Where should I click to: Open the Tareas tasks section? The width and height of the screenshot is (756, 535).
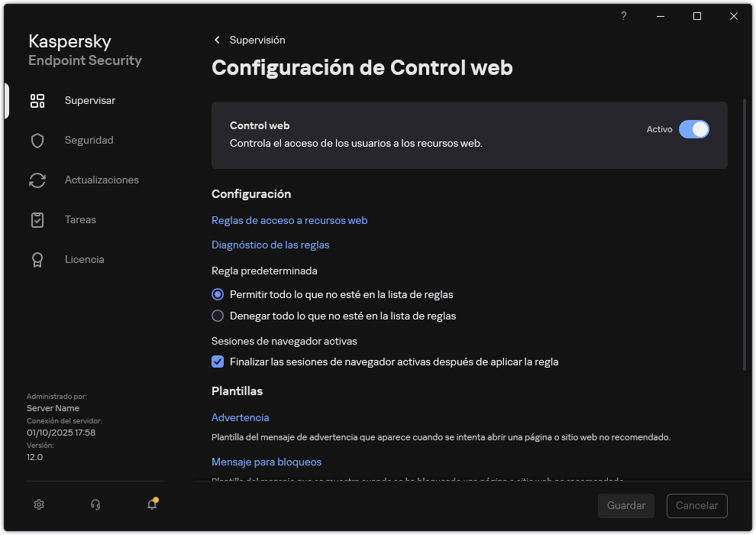[x=79, y=219]
